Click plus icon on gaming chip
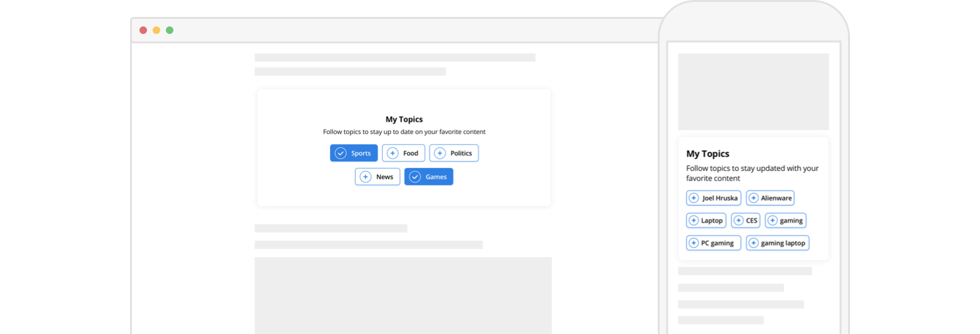Viewport: 980px width, 334px height. coord(773,221)
